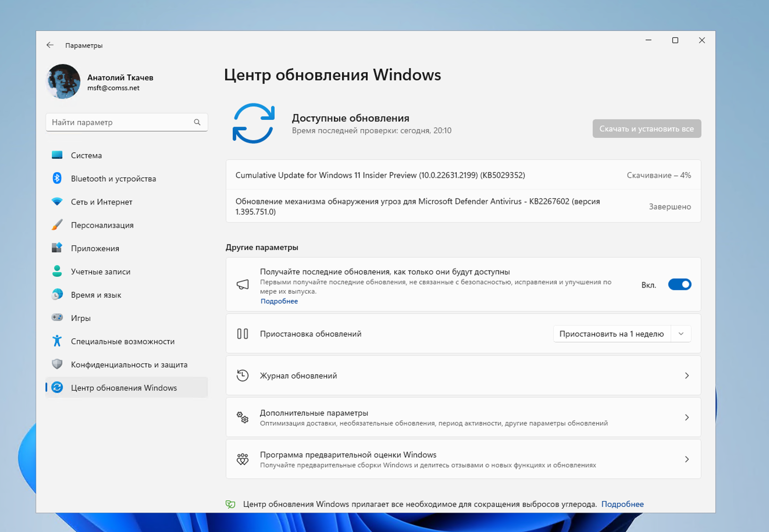Maximize the Параметры window
This screenshot has height=532, width=769.
(x=675, y=40)
